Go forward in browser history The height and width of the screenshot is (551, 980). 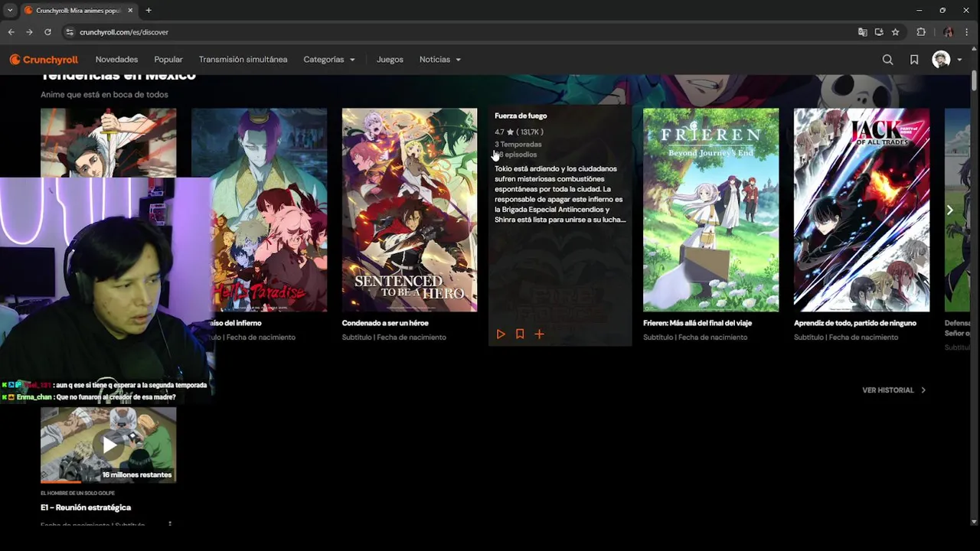click(x=29, y=32)
